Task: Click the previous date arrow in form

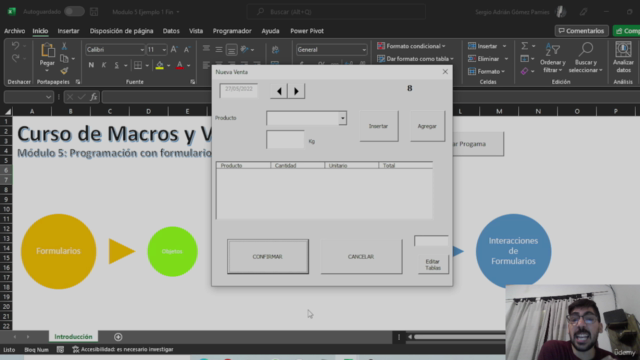Action: [x=279, y=91]
